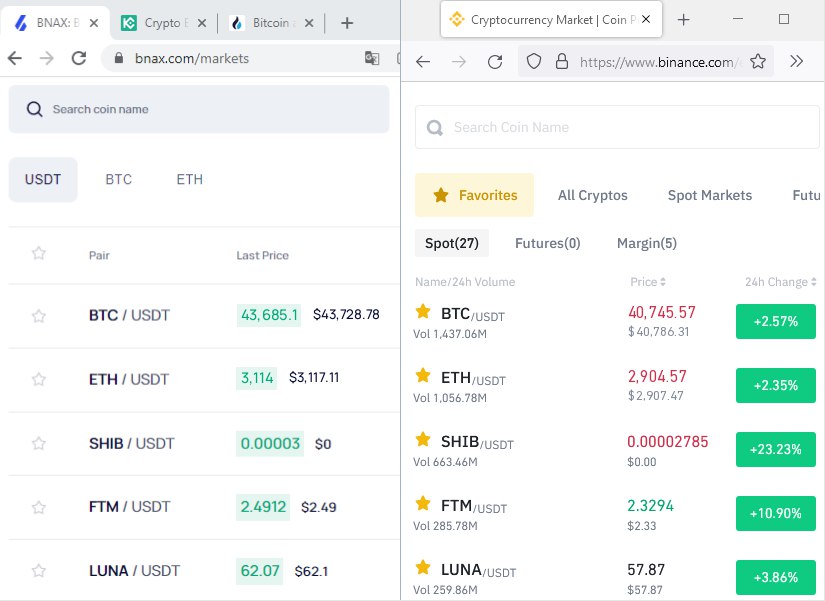Viewport: 825px width, 601px height.
Task: Click the lock icon next to bnax.com/markets
Action: 119,58
